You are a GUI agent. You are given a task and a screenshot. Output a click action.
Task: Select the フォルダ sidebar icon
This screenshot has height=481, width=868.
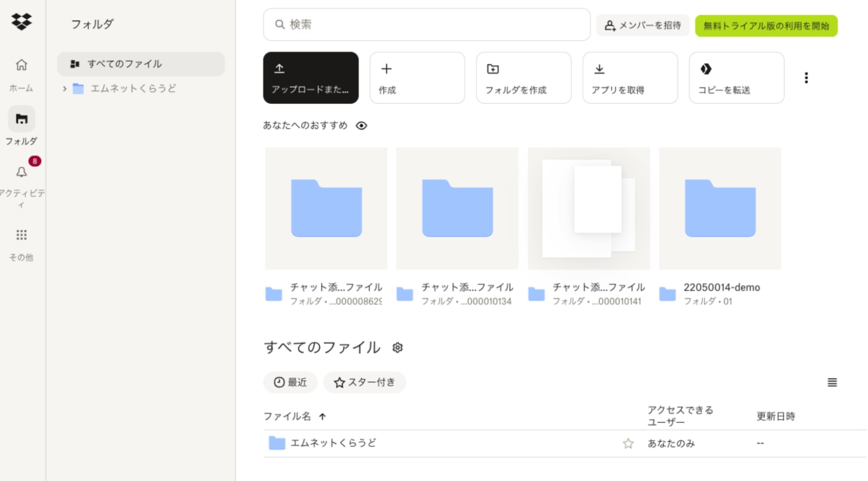tap(21, 119)
